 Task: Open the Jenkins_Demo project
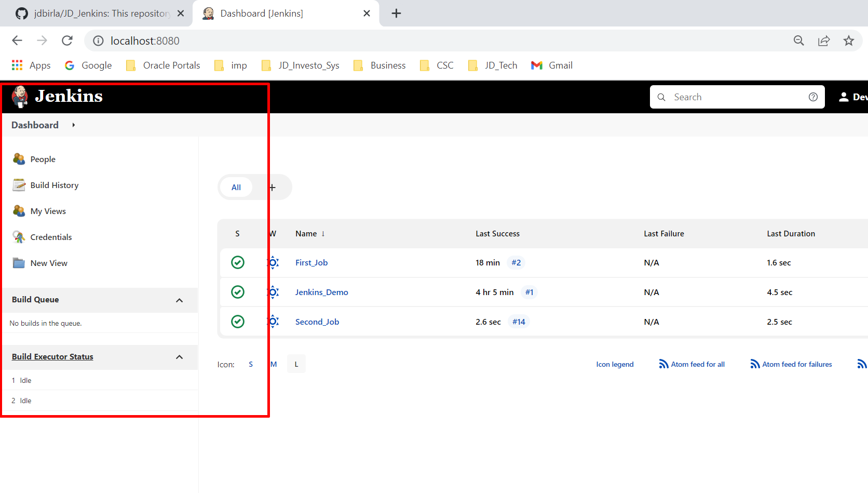(x=322, y=292)
